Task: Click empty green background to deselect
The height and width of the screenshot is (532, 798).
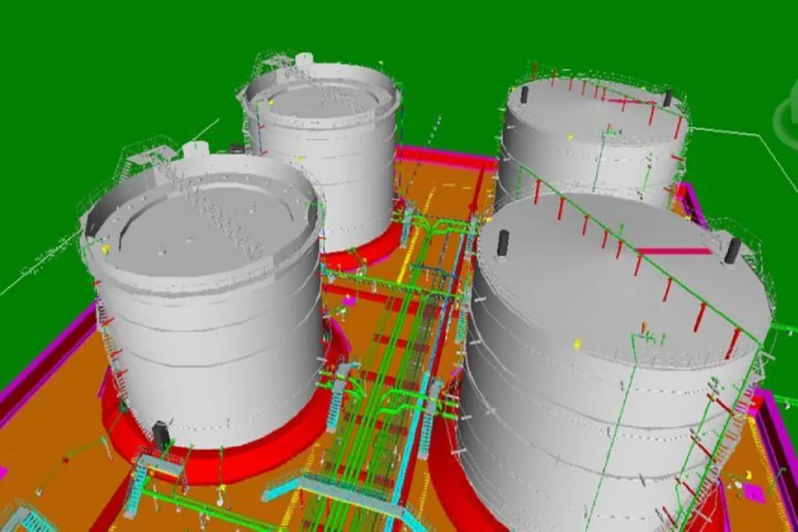Action: pos(100,66)
